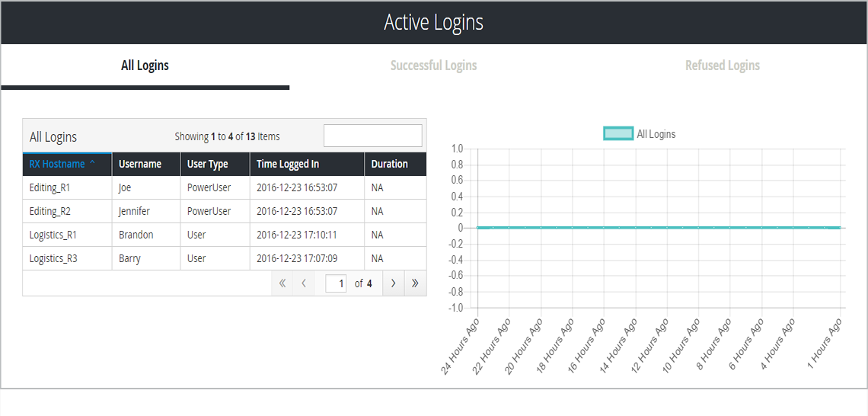Switch to Refused Logins tab
The width and height of the screenshot is (868, 416).
pos(722,66)
